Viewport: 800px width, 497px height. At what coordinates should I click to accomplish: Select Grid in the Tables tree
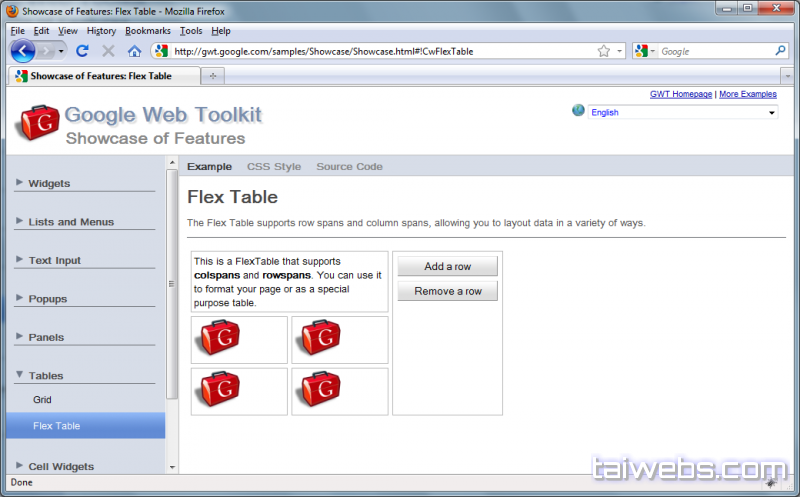click(x=42, y=400)
